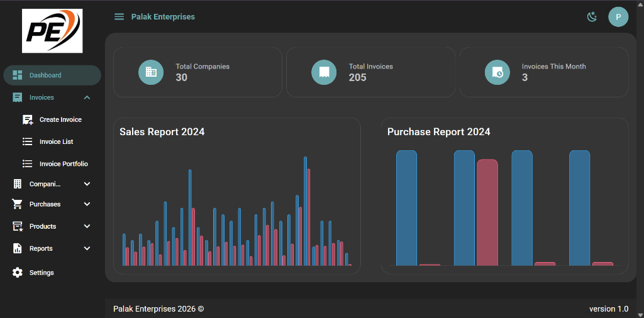Click tallest blue bar in Sales Report

pyautogui.click(x=305, y=211)
